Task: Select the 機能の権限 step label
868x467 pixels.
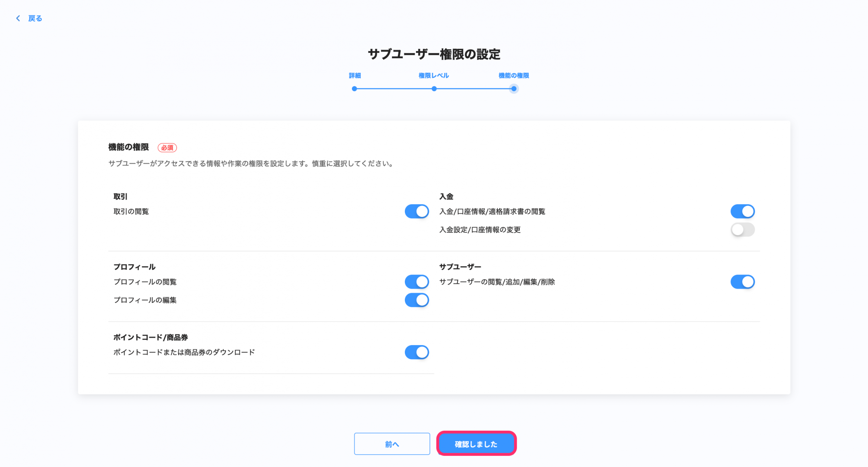Action: pos(514,75)
